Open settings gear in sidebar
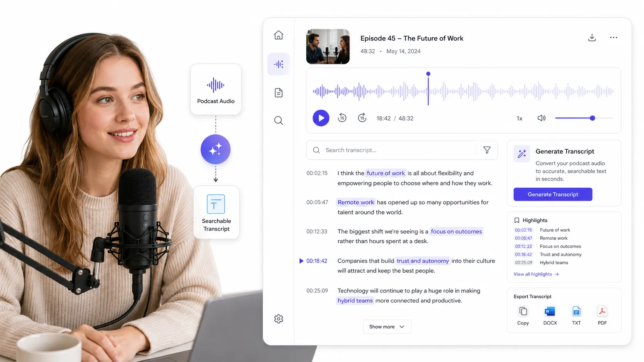644x362 pixels. coord(278,319)
